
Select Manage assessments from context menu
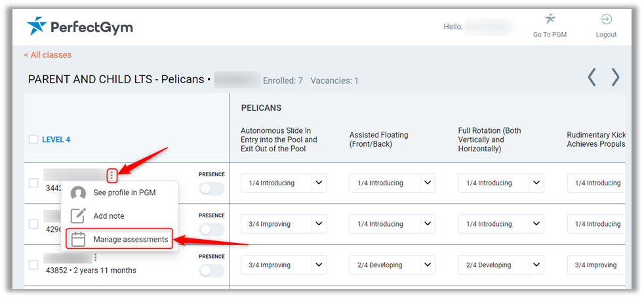coord(130,240)
